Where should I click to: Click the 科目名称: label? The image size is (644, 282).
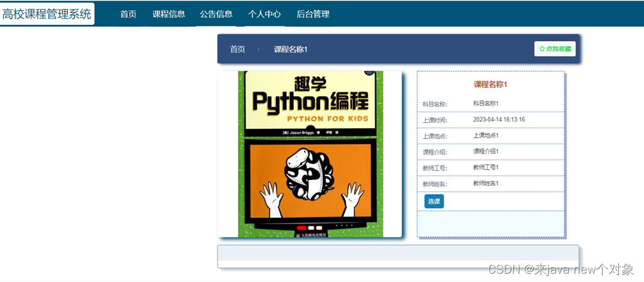pyautogui.click(x=435, y=104)
